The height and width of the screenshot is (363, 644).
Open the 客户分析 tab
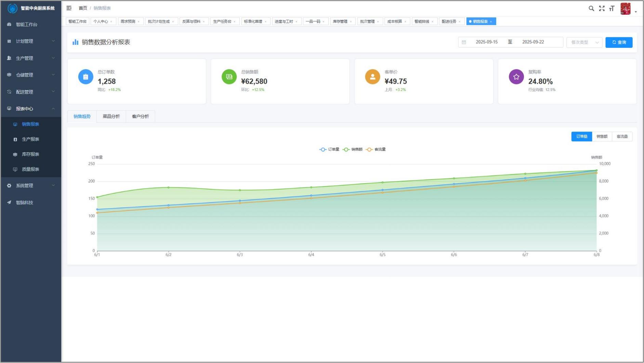140,117
